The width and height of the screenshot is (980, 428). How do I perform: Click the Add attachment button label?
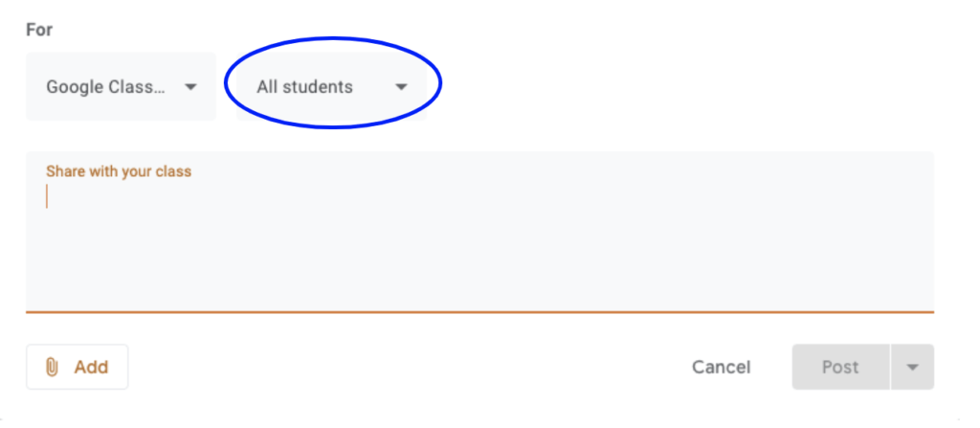pos(91,367)
